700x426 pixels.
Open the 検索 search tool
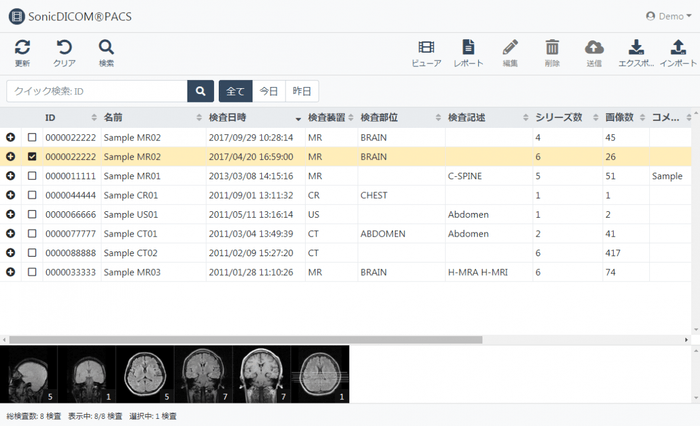click(106, 47)
